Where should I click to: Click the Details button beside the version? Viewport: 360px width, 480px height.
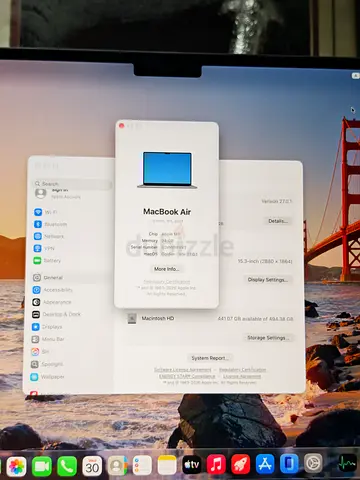[278, 221]
